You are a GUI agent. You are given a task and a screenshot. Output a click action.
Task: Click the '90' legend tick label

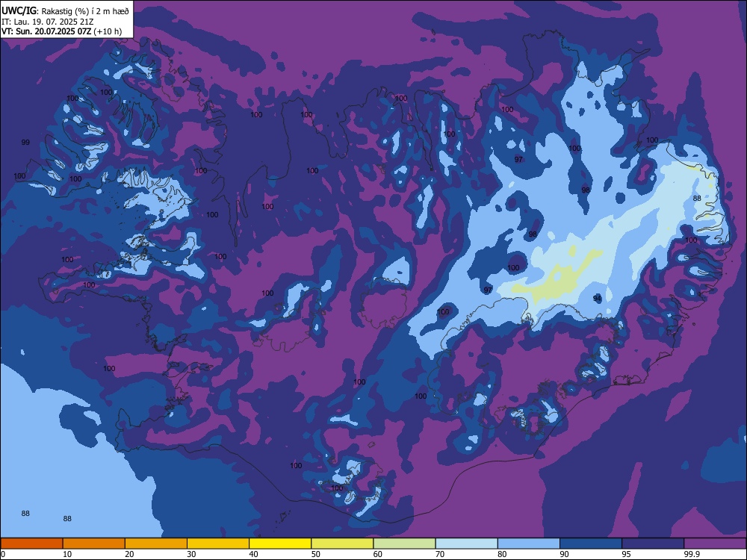564,554
